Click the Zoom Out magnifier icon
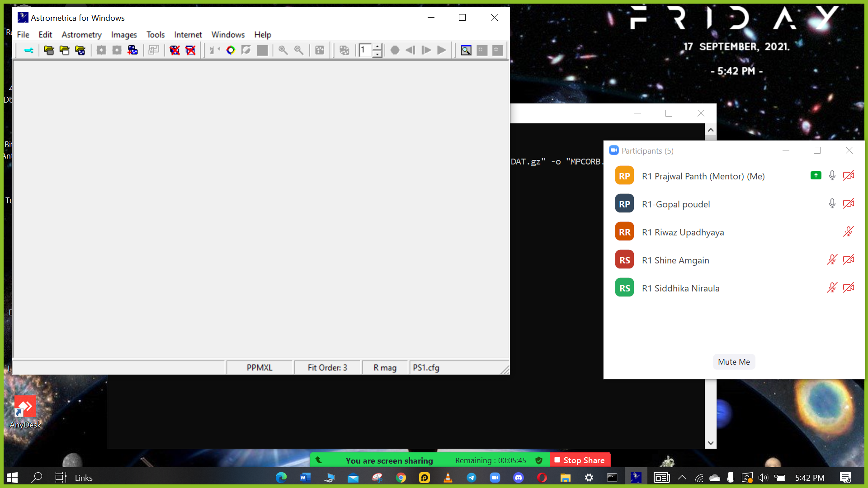 tap(299, 50)
